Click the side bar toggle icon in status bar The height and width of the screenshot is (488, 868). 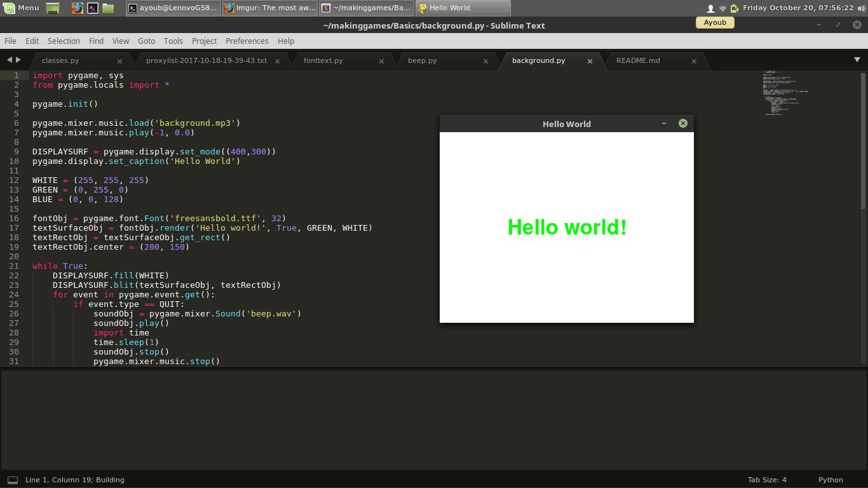pyautogui.click(x=13, y=480)
